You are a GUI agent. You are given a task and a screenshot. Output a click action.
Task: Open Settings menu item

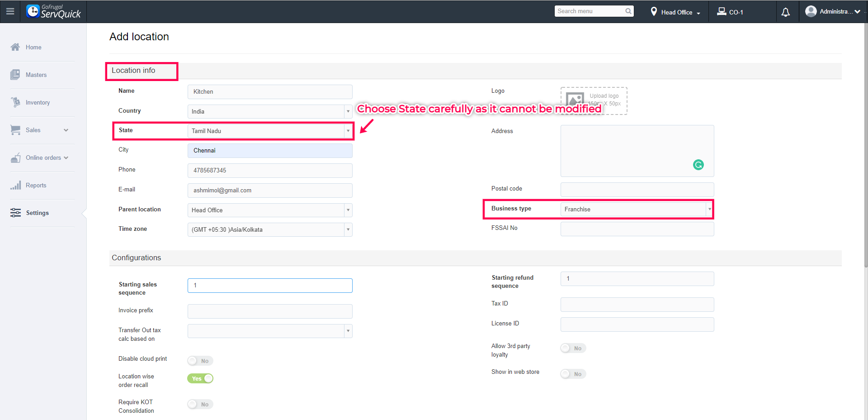pyautogui.click(x=37, y=213)
